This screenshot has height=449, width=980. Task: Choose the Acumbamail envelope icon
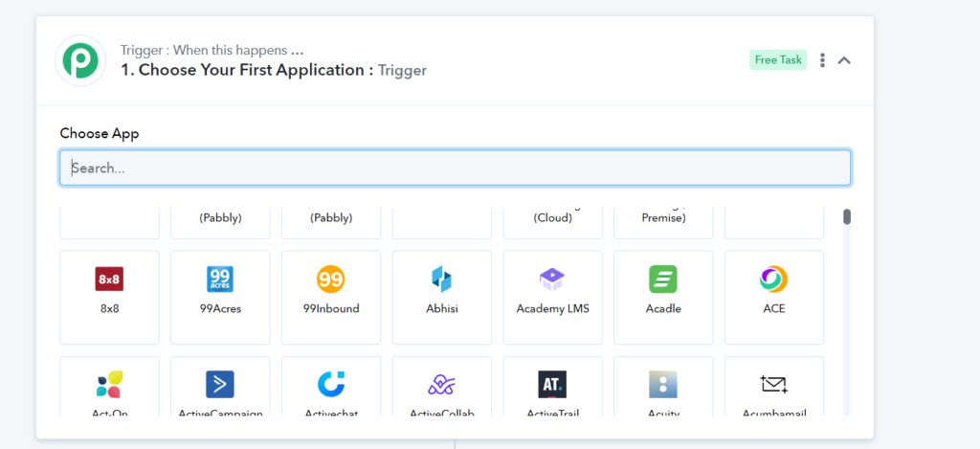coord(773,384)
